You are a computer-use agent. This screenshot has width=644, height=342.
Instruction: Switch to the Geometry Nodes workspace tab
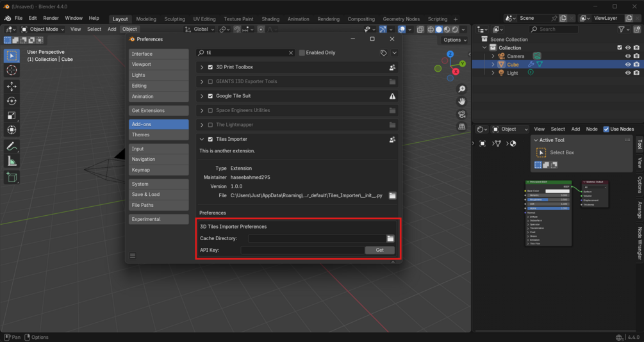tap(401, 19)
